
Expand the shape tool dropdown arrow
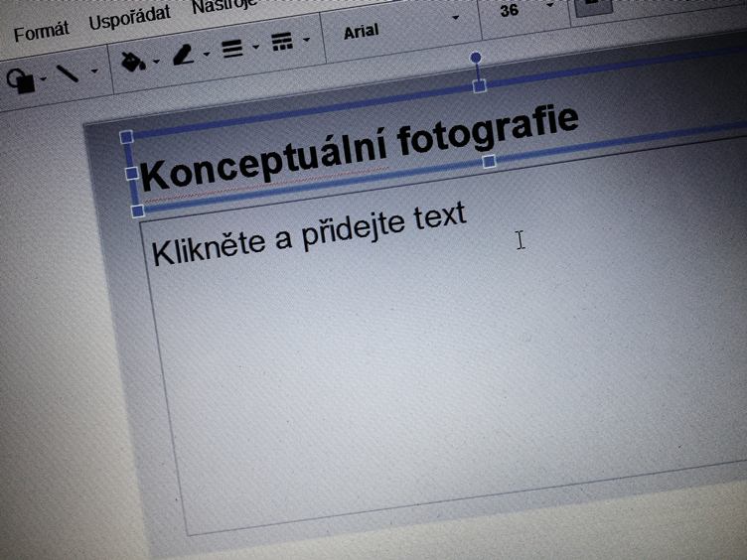[44, 78]
